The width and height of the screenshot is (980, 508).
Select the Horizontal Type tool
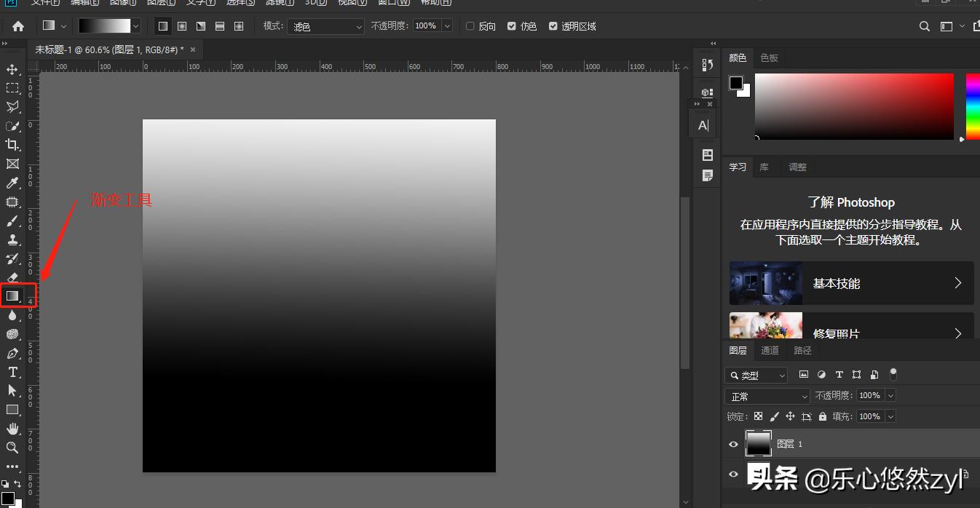12,372
